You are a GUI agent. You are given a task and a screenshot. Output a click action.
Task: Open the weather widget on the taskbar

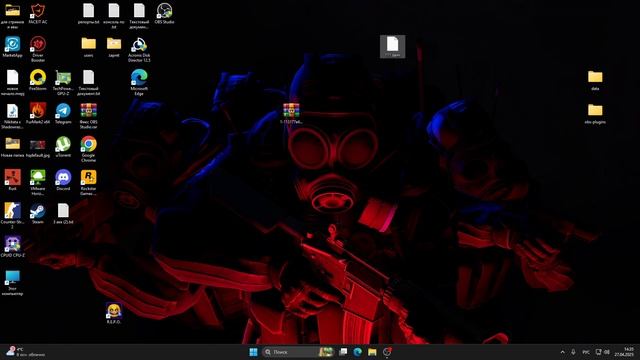click(25, 352)
